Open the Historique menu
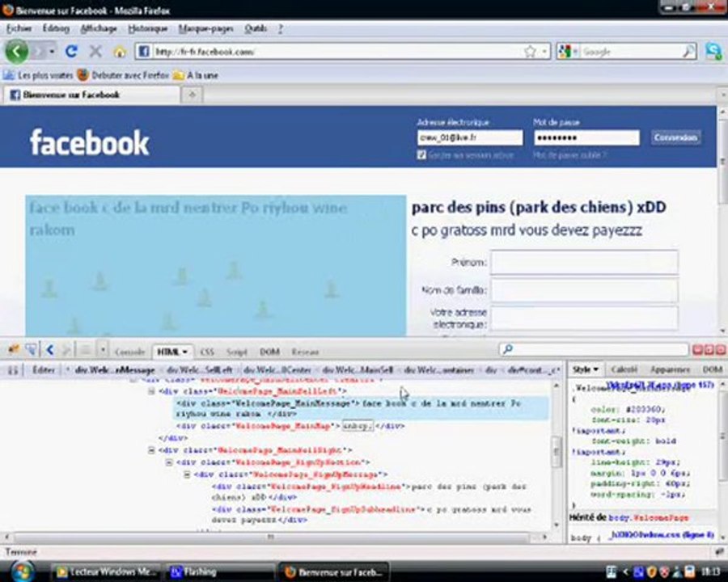 [x=148, y=29]
